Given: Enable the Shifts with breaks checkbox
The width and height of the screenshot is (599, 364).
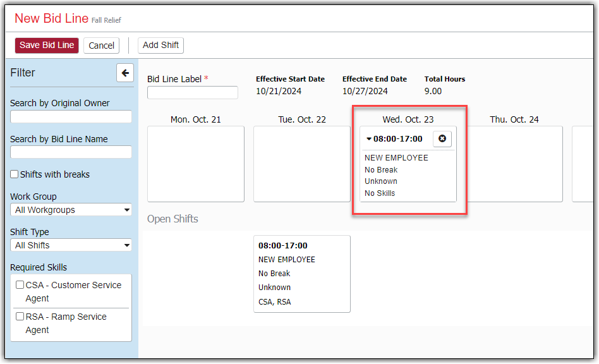Looking at the screenshot, I should (x=15, y=174).
